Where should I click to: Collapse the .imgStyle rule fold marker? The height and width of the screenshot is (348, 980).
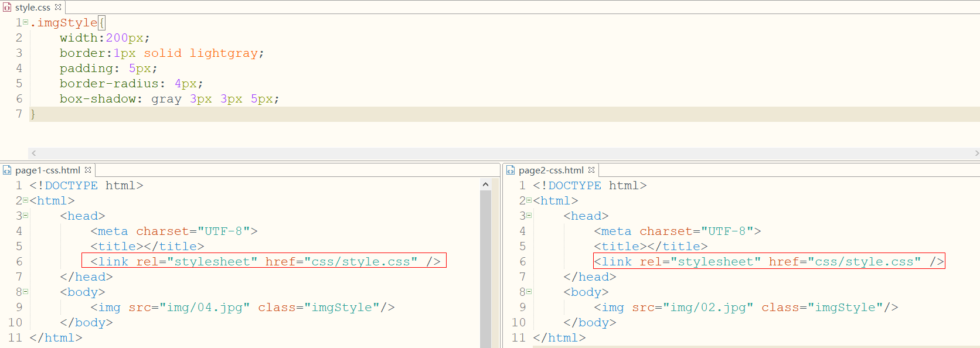[26, 22]
